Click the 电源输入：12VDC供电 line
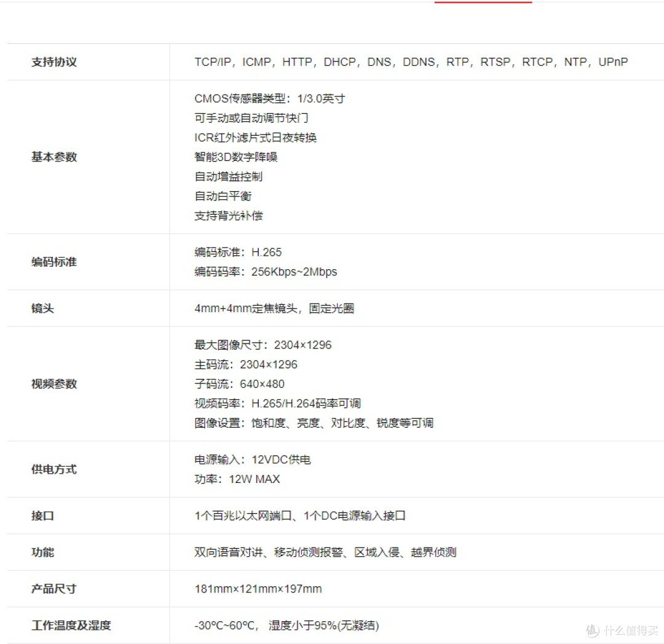The height and width of the screenshot is (644, 664). point(253,460)
